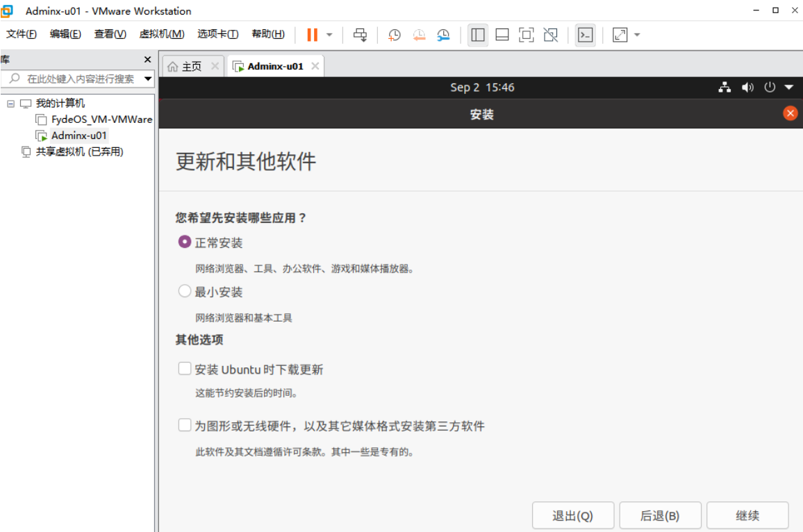Click the Ubuntu volume icon

coord(747,87)
